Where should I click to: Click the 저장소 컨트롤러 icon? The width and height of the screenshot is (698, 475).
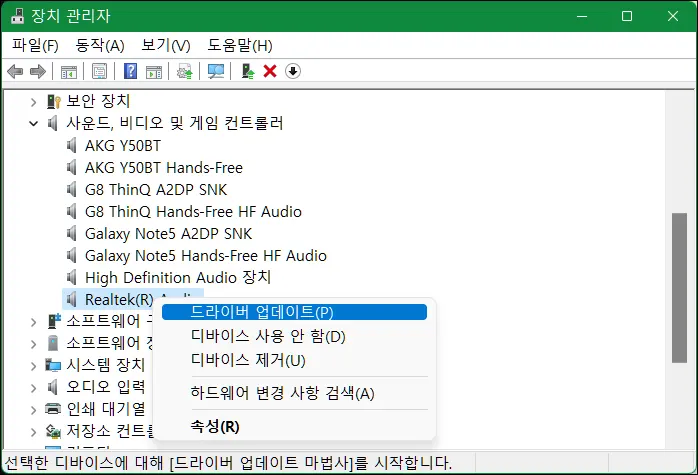(53, 430)
